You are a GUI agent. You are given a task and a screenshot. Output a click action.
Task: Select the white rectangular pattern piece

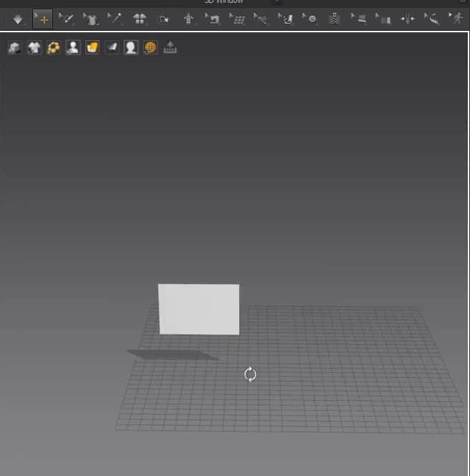pyautogui.click(x=199, y=309)
